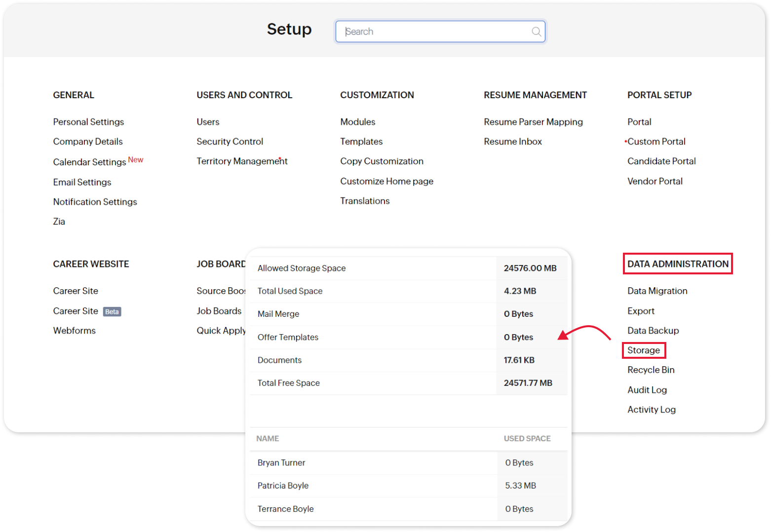
Task: Open Email Settings
Action: click(x=82, y=182)
